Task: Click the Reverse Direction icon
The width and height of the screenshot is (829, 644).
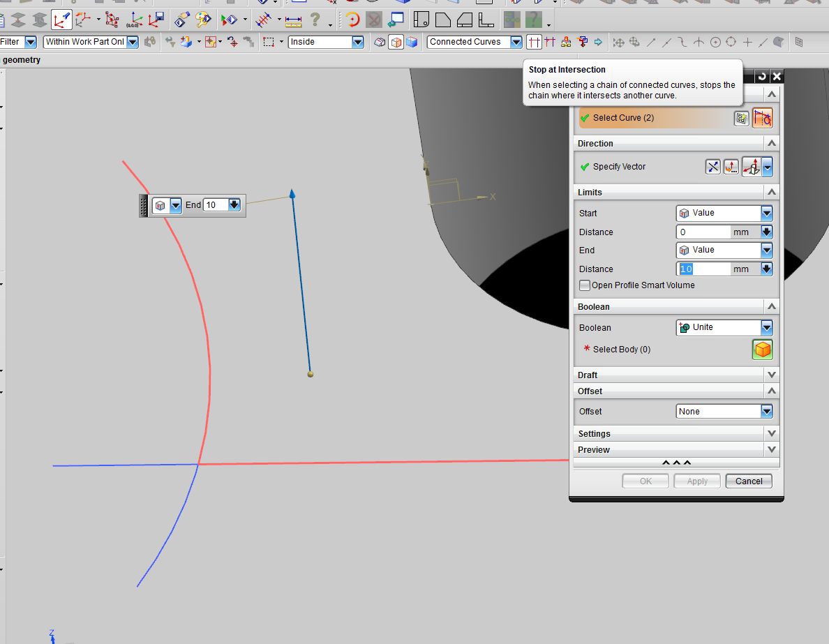Action: 712,167
